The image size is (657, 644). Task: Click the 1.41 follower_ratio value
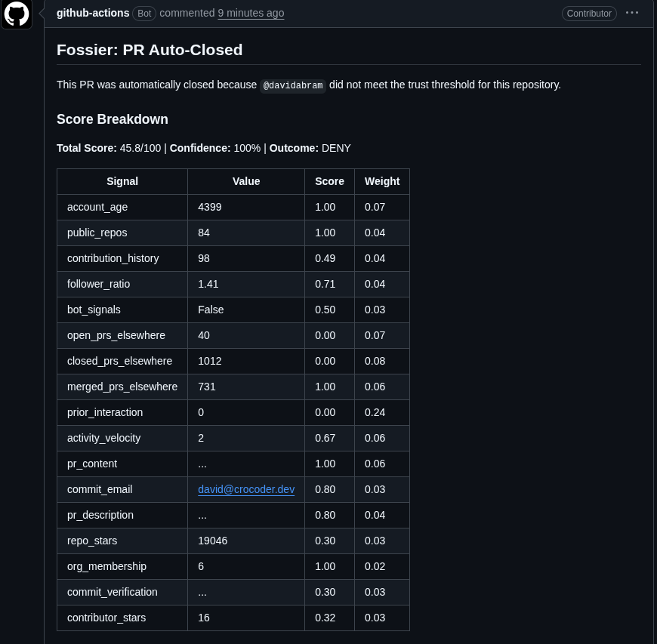pyautogui.click(x=208, y=284)
